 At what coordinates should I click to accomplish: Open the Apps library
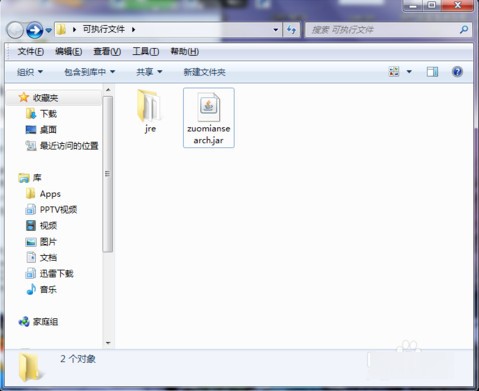(x=50, y=194)
